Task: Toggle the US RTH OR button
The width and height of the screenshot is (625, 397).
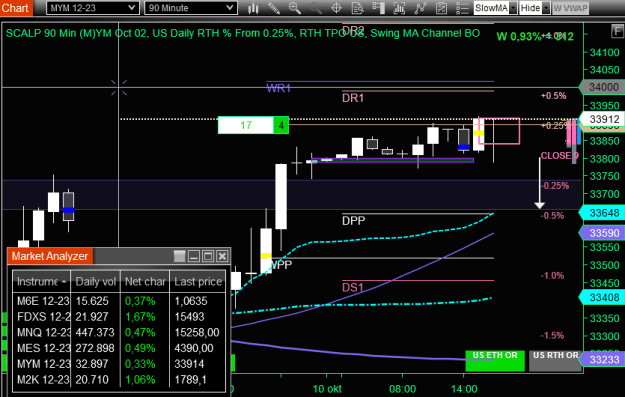Action: pos(555,361)
